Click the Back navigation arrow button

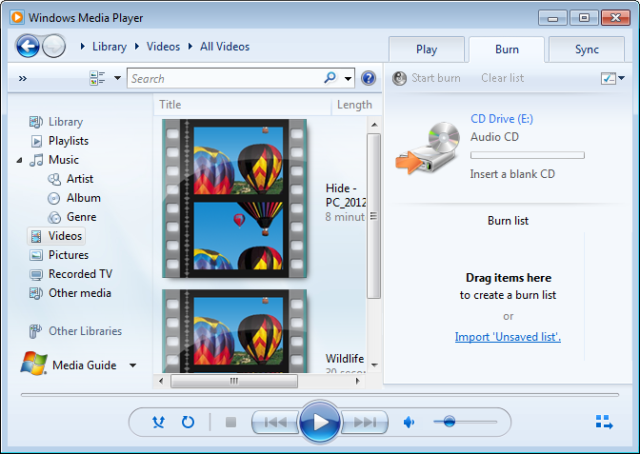pos(28,46)
